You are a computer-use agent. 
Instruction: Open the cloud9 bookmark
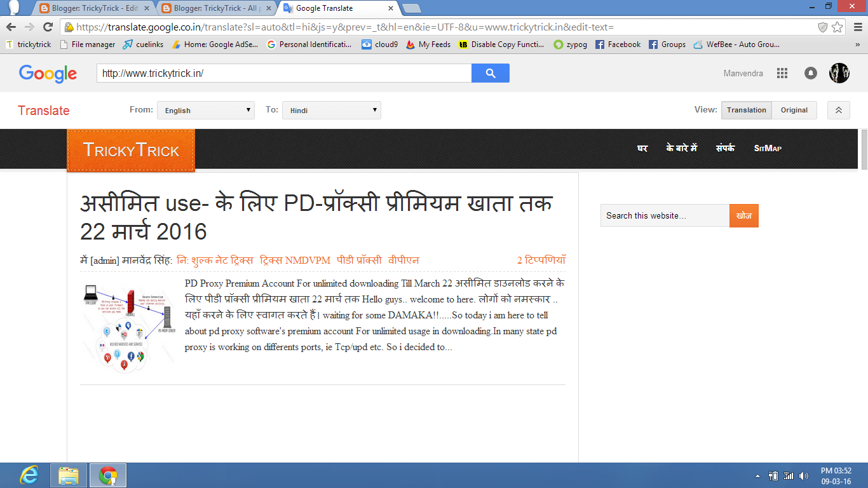point(380,44)
